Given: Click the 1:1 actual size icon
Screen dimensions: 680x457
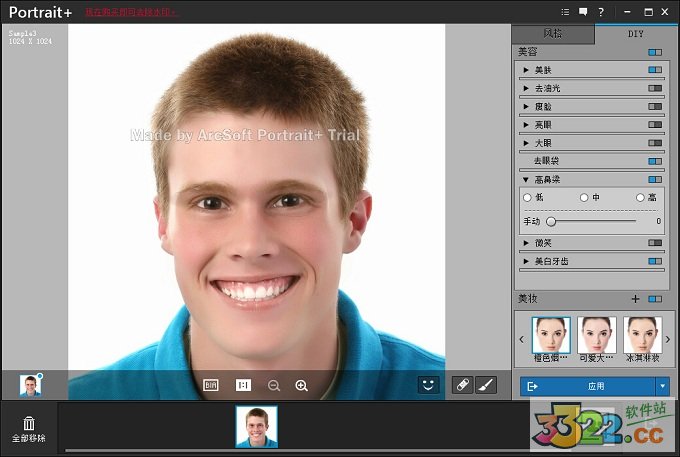Looking at the screenshot, I should [242, 385].
